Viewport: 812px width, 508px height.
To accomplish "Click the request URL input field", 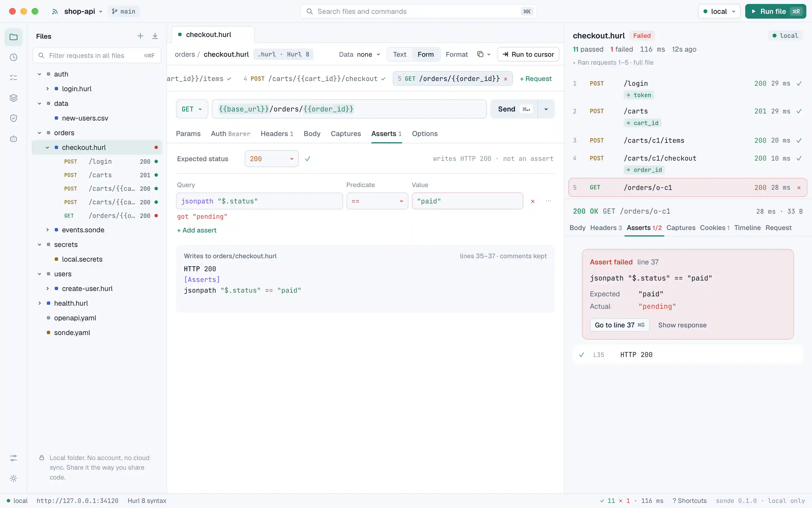I will [x=349, y=109].
